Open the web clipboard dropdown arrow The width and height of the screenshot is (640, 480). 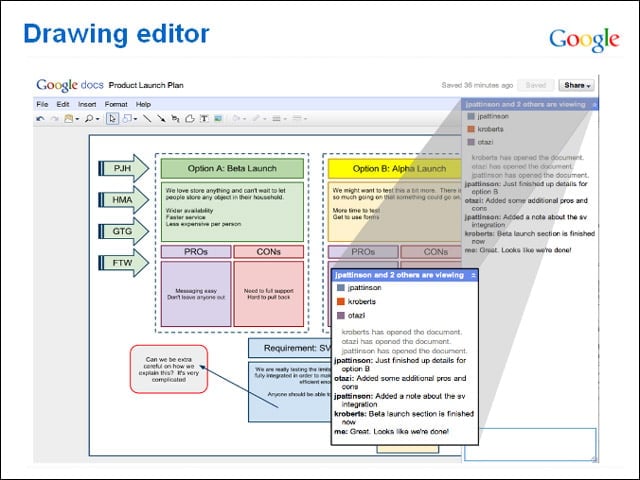(77, 119)
